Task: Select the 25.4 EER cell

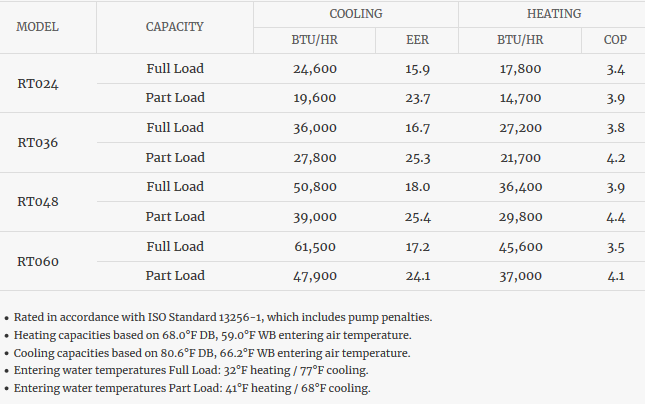Action: point(417,217)
